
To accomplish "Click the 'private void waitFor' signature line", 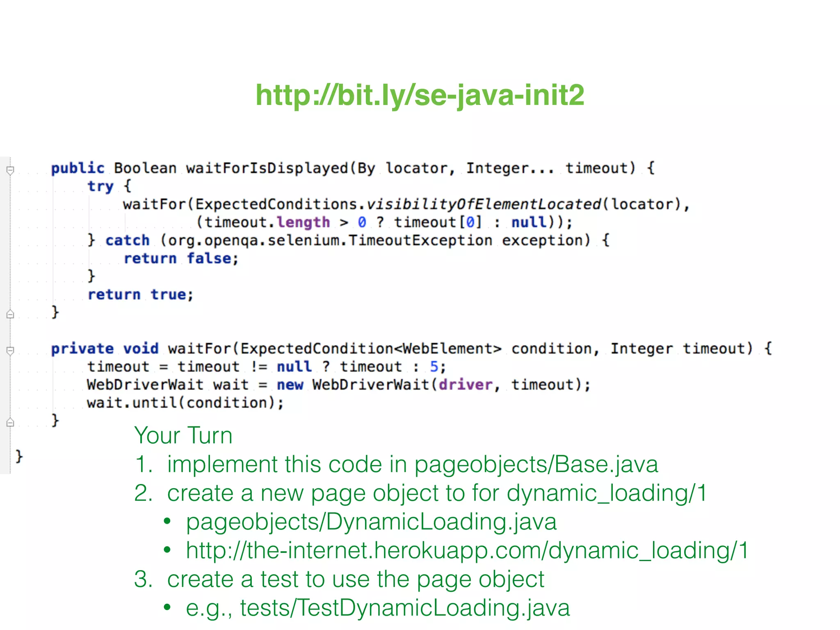I will click(x=411, y=349).
